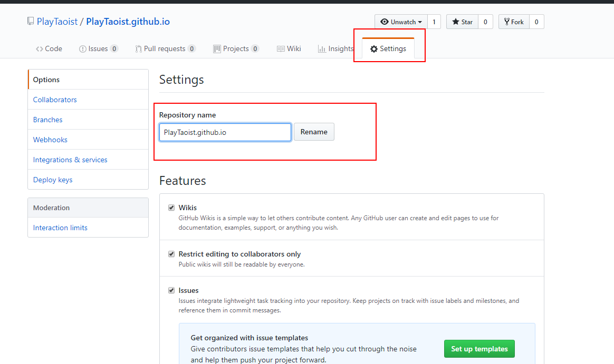Viewport: 614px width, 364px height.
Task: Open the Pull requests tab label
Action: coord(165,49)
